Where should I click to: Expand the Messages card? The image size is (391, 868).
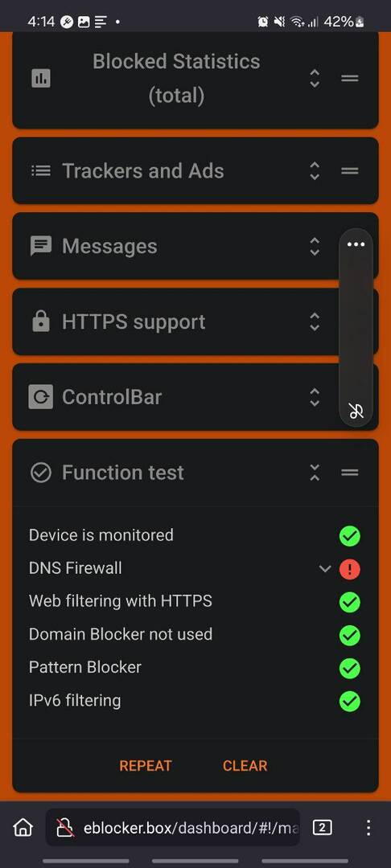[315, 247]
